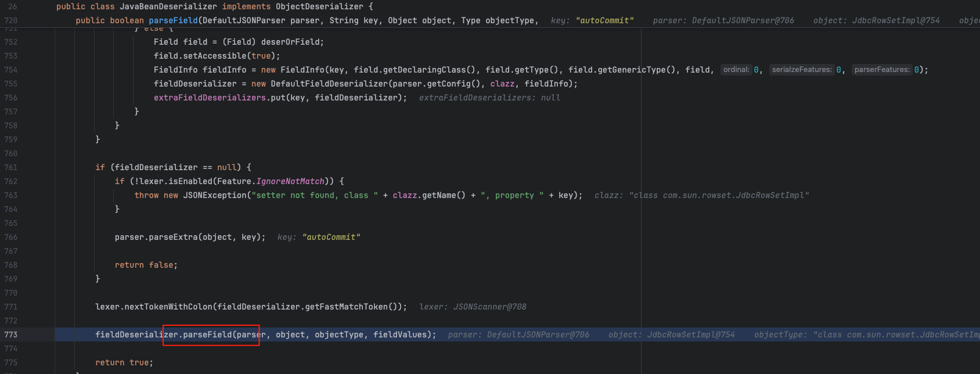Click the "setter not found, class " string
980x374 pixels.
pos(315,195)
